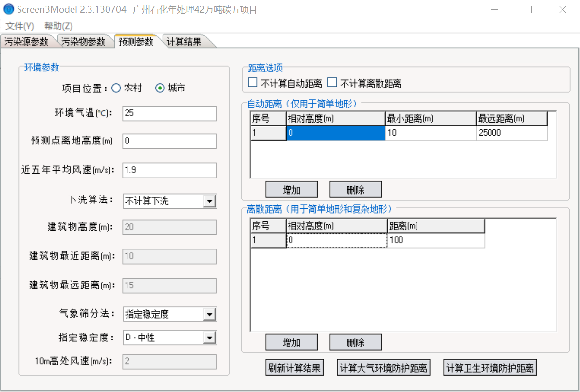Click 计算卫生环境防护距离 button
580x392 pixels.
pyautogui.click(x=490, y=368)
